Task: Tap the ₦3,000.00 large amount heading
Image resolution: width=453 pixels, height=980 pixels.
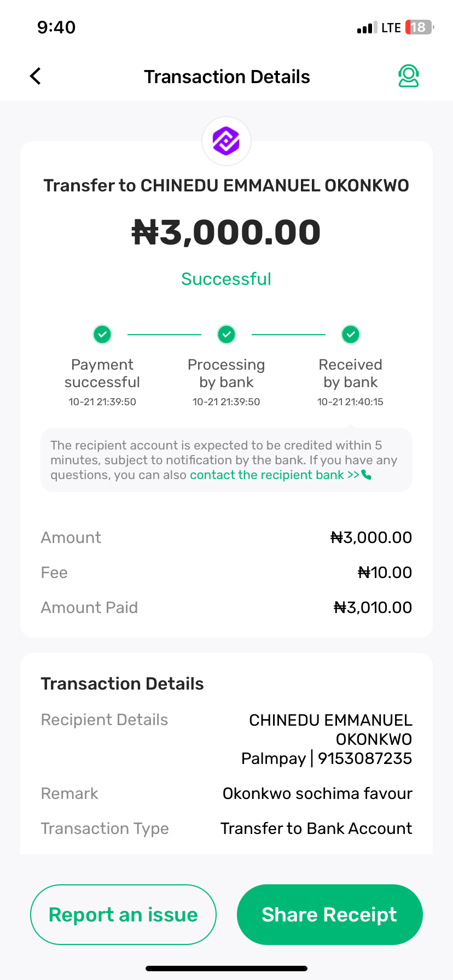Action: coord(226,232)
